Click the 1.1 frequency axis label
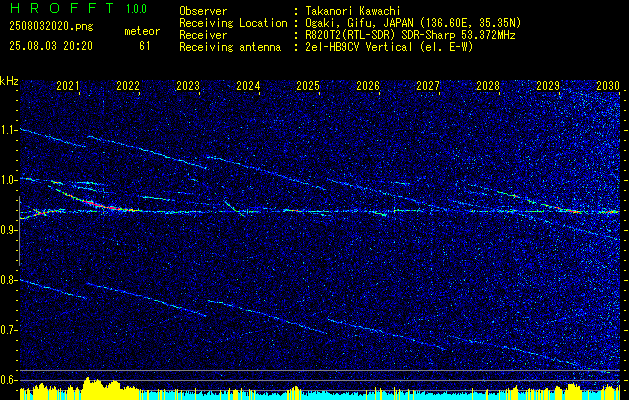The image size is (629, 400). [8, 130]
